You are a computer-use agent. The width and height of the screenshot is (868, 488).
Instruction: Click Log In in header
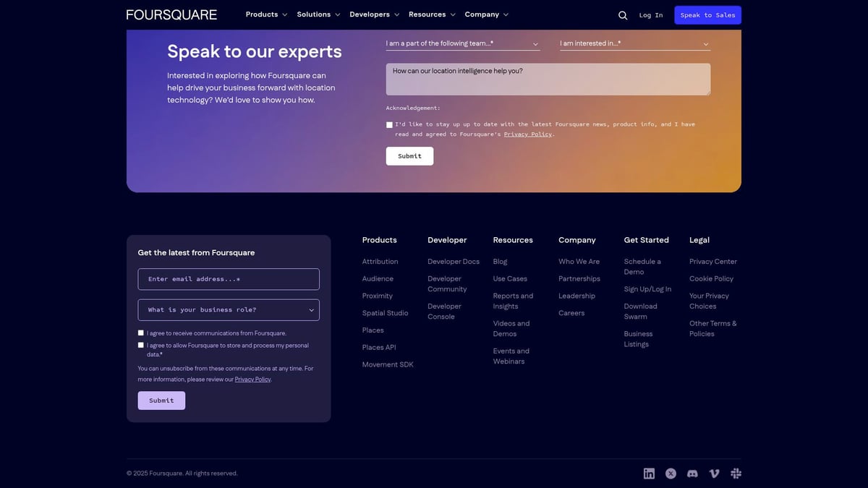tap(651, 15)
